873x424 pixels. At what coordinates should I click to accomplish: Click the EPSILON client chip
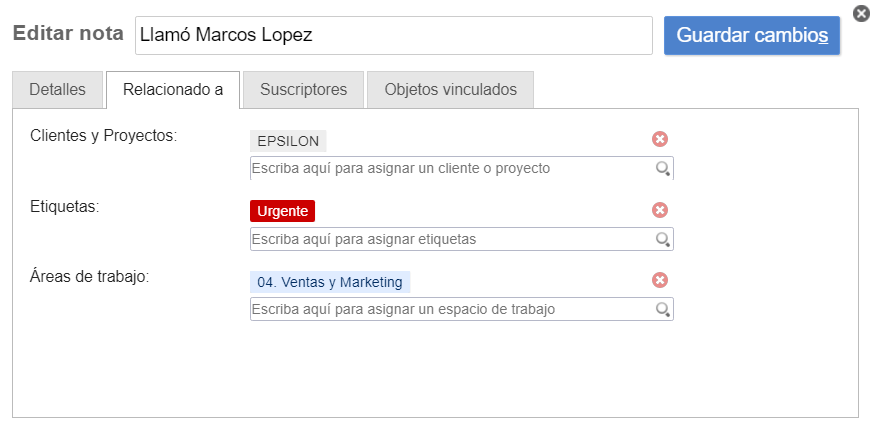288,141
